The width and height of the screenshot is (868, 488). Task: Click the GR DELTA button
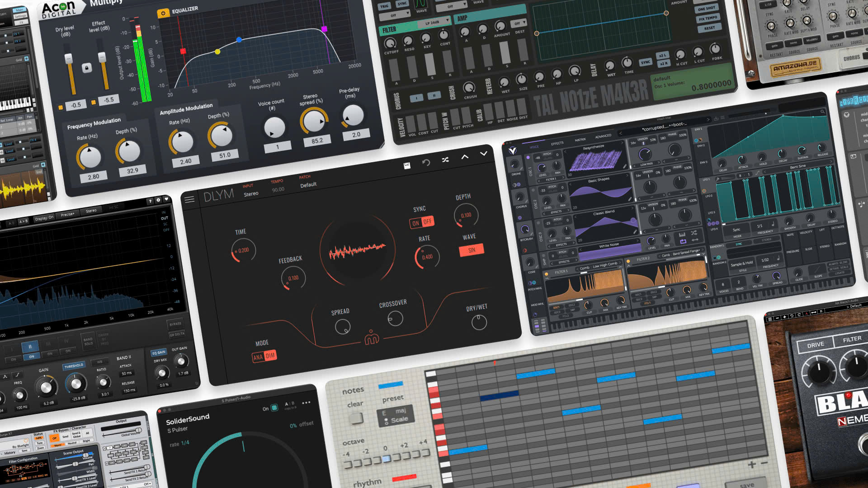[x=177, y=334]
